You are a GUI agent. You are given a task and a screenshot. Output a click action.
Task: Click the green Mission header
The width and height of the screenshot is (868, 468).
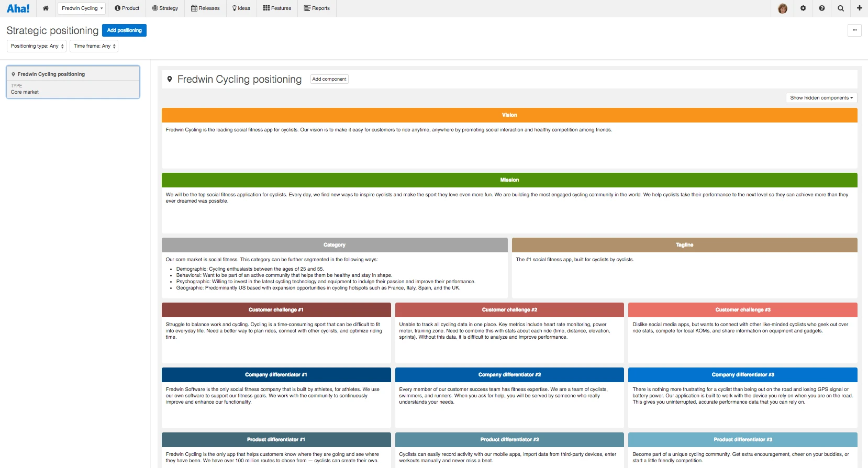click(509, 180)
